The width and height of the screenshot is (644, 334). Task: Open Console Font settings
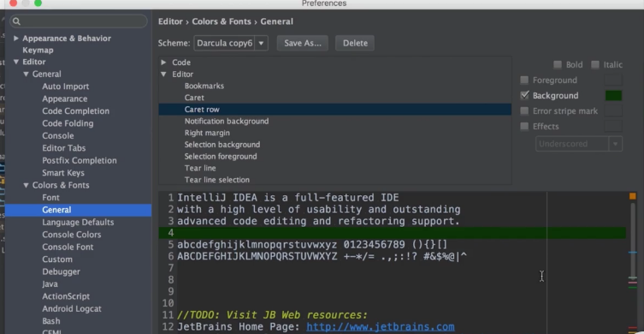(68, 247)
